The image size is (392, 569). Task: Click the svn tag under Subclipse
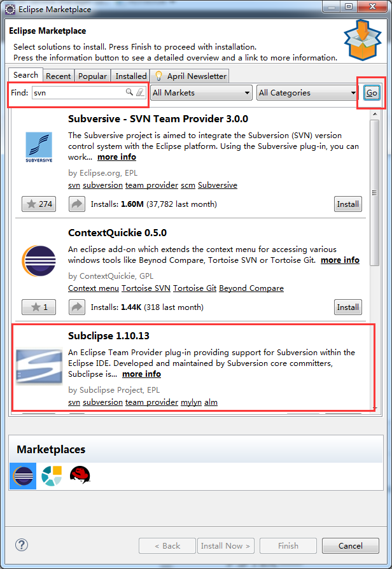click(x=74, y=402)
